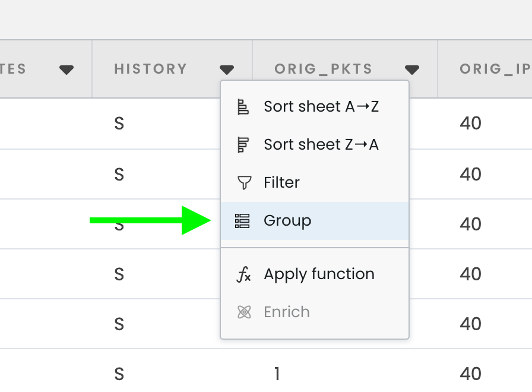Screen dimensions: 532x392
Task: Click the Group rows icon
Action: pos(242,221)
